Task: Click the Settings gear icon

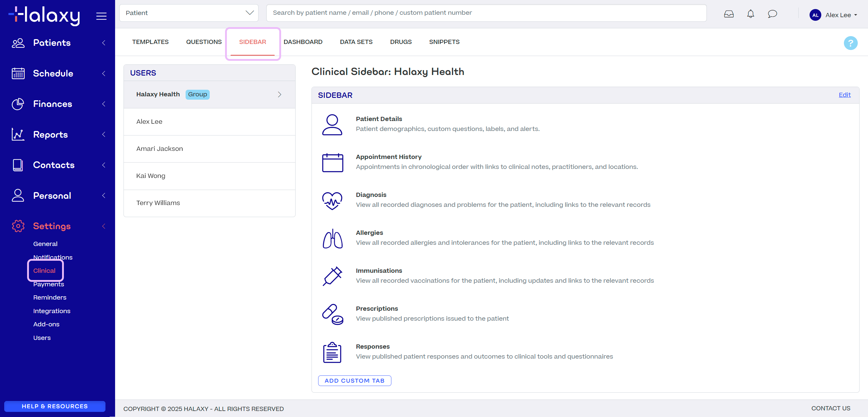Action: pyautogui.click(x=18, y=226)
